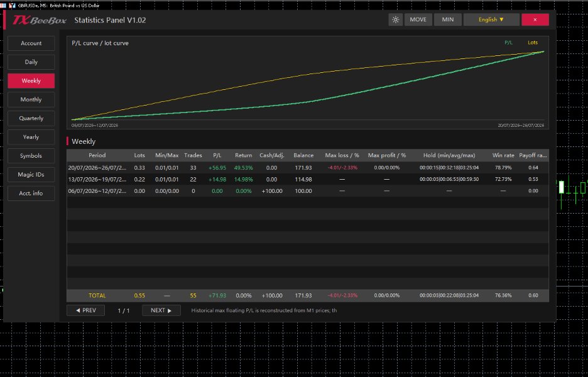Screen dimensions: 588x377
Task: Click the 114.98 balance cell
Action: pyautogui.click(x=303, y=179)
